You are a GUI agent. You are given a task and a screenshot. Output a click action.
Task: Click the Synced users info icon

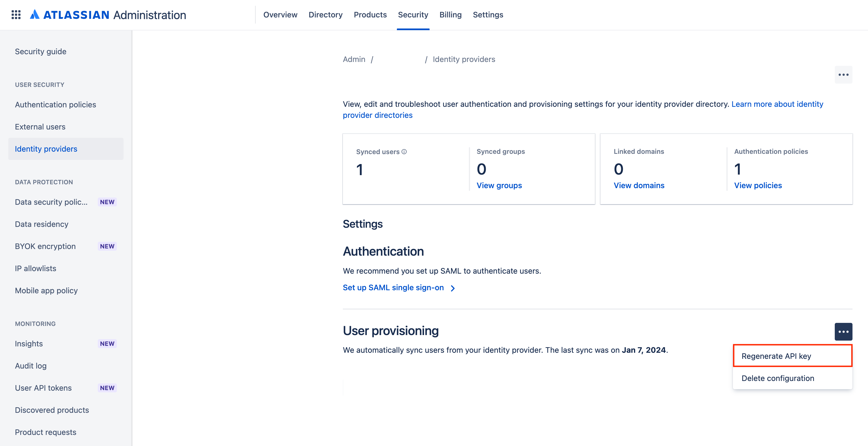pos(404,152)
